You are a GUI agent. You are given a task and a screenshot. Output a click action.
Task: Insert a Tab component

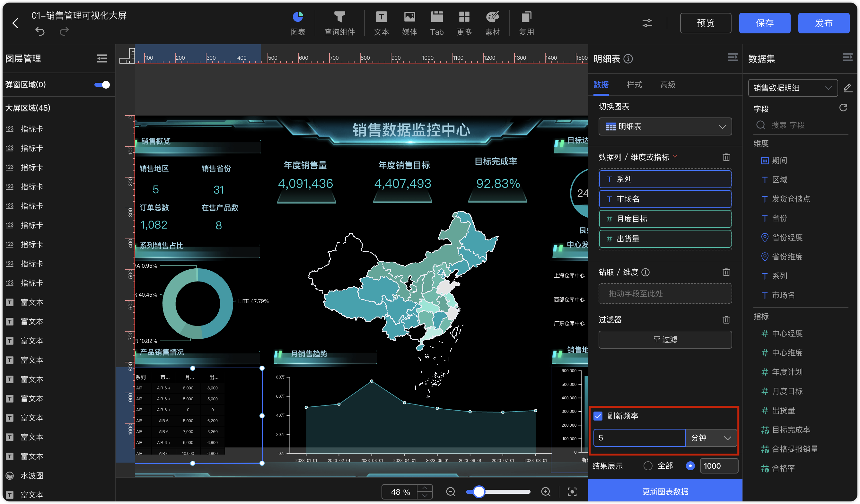(x=437, y=23)
